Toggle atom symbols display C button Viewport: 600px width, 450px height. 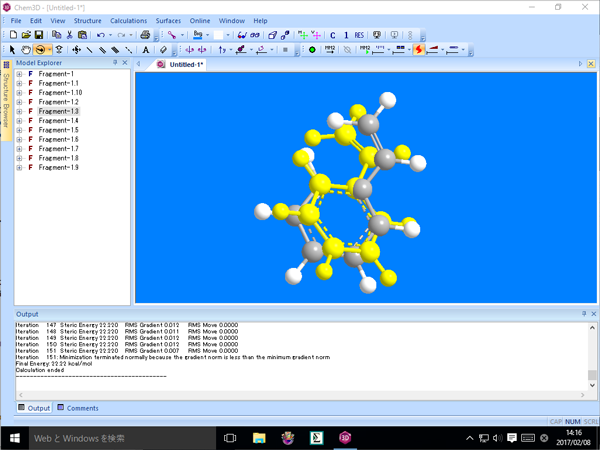333,35
